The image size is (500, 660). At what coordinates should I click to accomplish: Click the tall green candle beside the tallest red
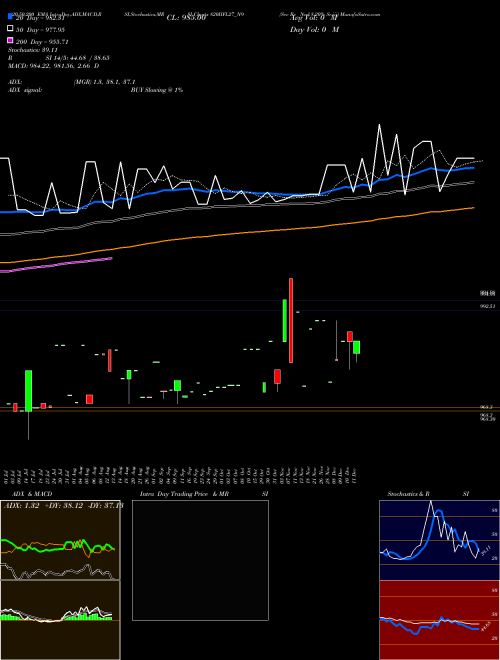click(x=285, y=320)
